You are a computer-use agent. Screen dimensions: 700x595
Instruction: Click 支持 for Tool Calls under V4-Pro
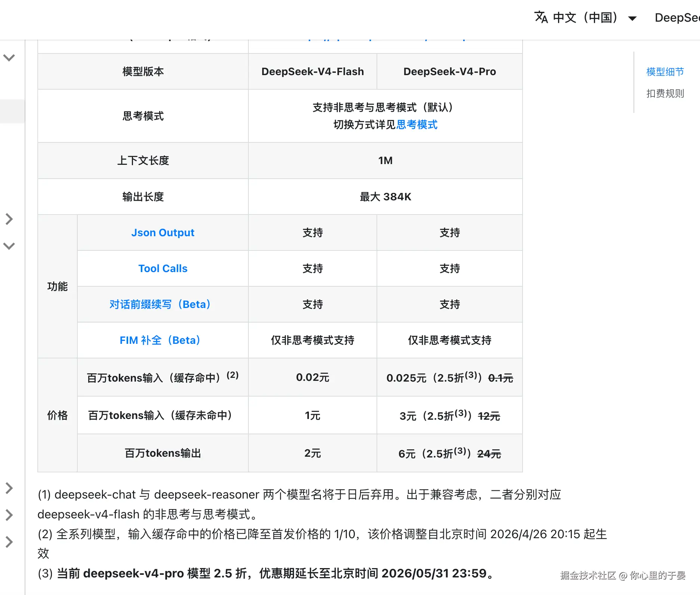pyautogui.click(x=450, y=268)
